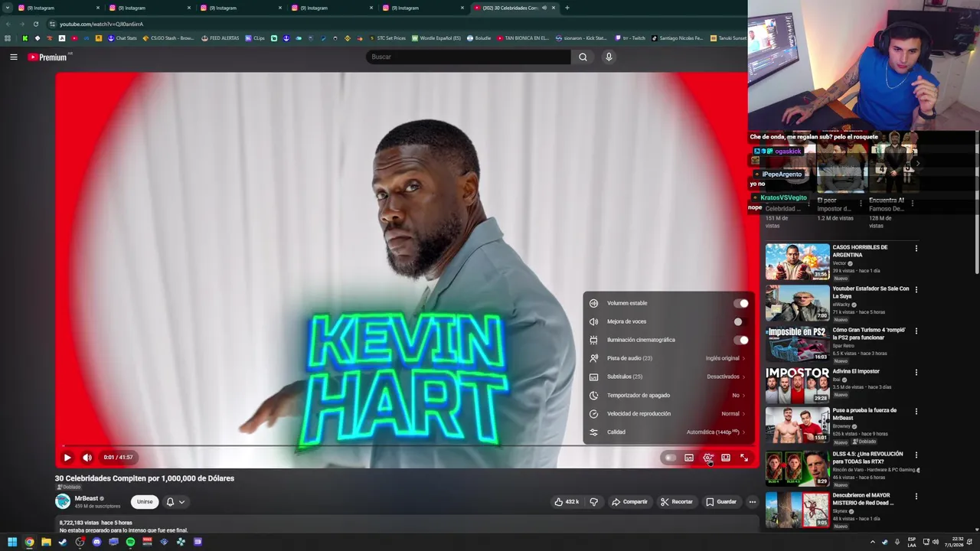Open Chrome from the taskbar

tap(29, 542)
